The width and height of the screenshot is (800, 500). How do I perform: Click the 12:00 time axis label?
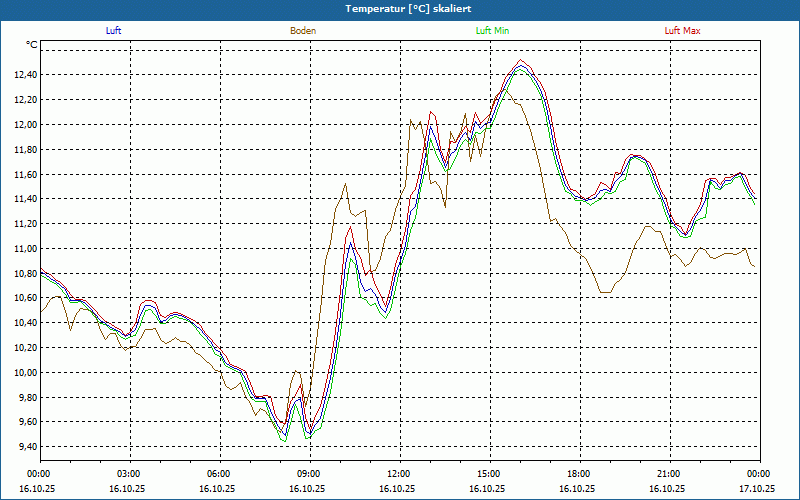tap(399, 474)
